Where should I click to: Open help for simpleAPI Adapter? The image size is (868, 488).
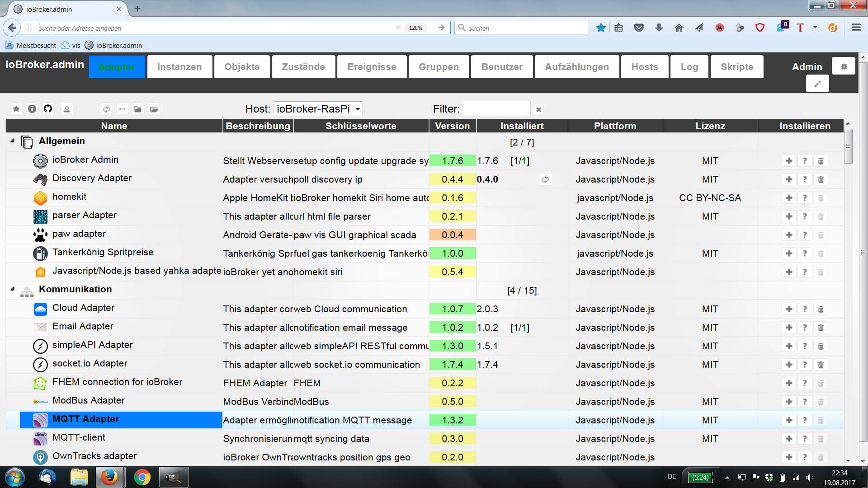pos(805,346)
